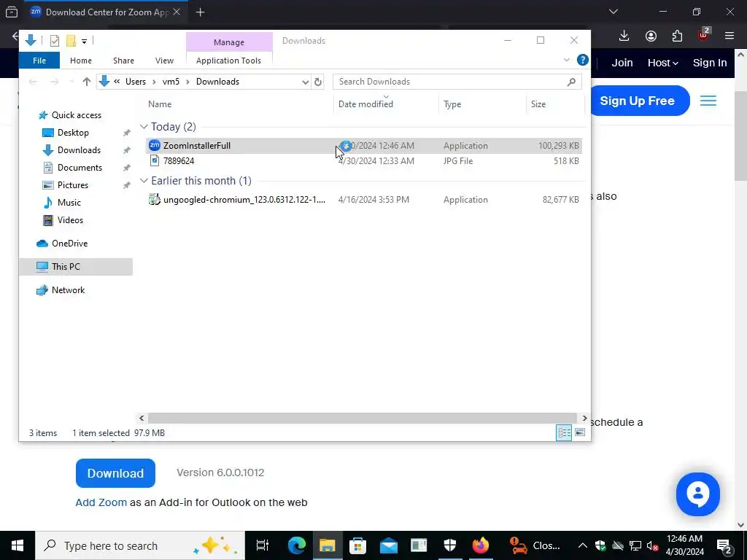This screenshot has height=560, width=747.
Task: Go up one folder with up arrow
Action: click(x=86, y=82)
